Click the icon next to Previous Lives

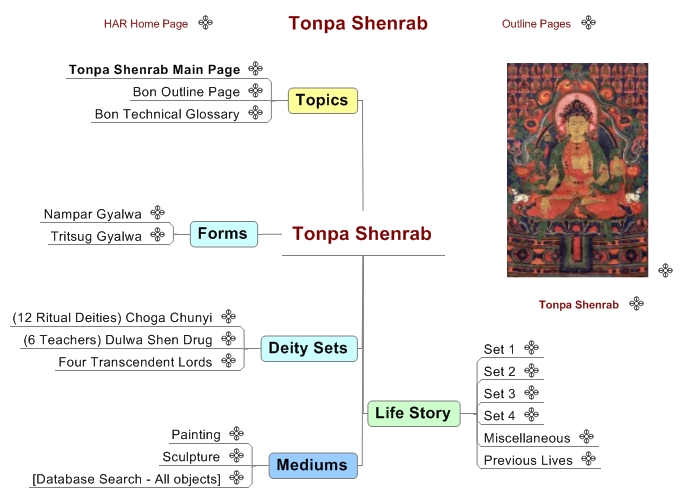pos(588,459)
